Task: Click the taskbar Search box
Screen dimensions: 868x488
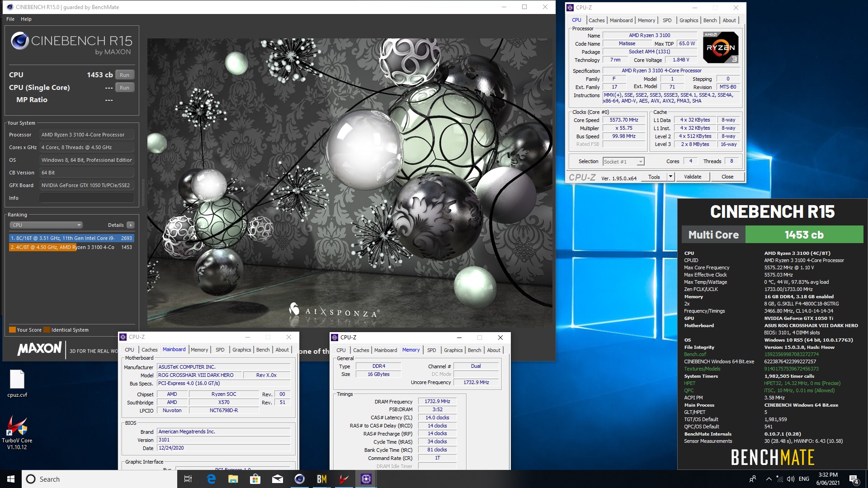Action: coord(99,479)
